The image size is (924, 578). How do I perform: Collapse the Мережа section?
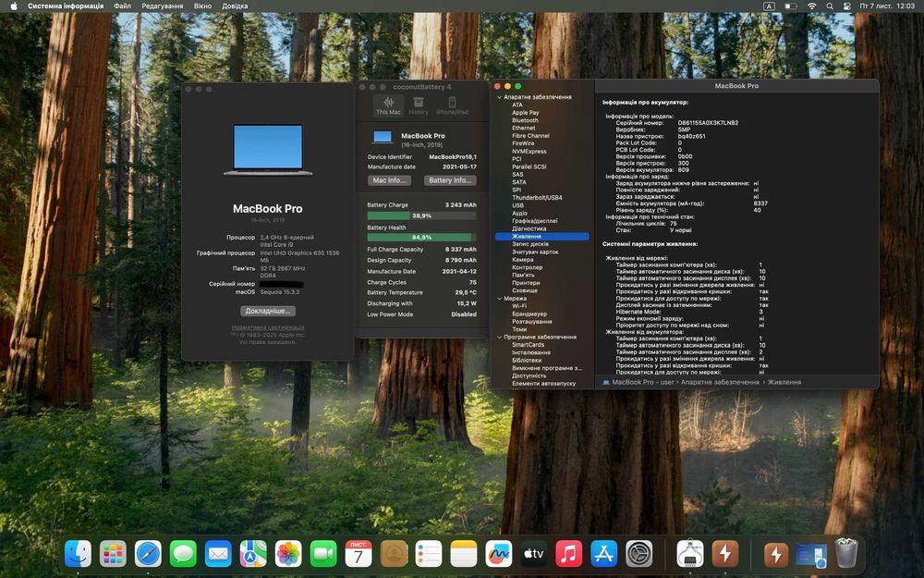tap(499, 299)
